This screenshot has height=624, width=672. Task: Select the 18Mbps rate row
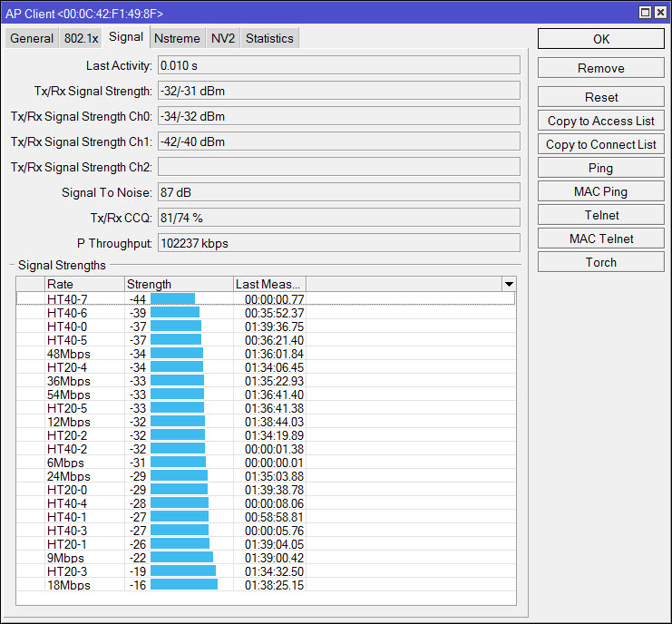[x=266, y=585]
